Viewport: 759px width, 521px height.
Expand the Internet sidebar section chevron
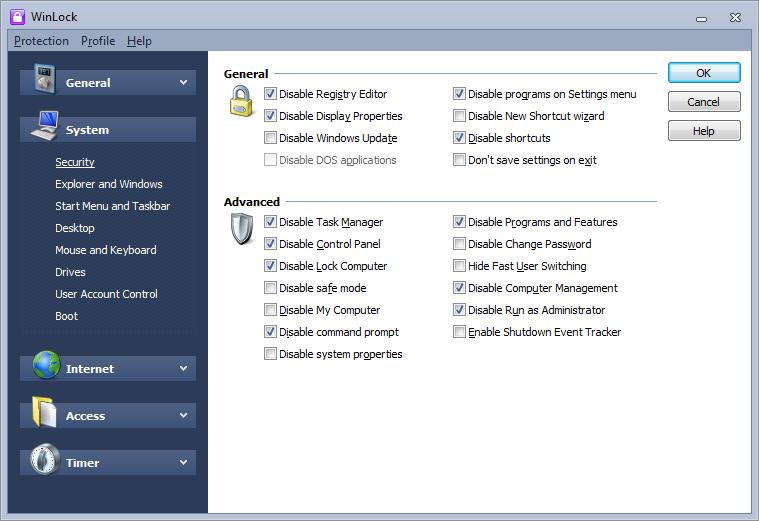(183, 368)
